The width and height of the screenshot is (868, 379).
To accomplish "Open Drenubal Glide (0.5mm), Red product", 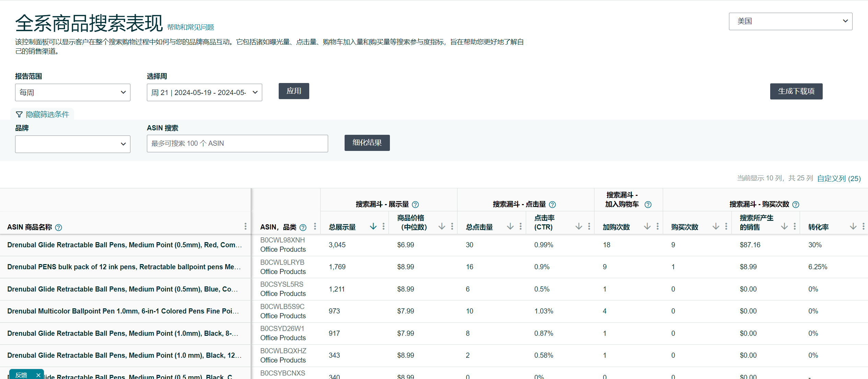I will 125,245.
